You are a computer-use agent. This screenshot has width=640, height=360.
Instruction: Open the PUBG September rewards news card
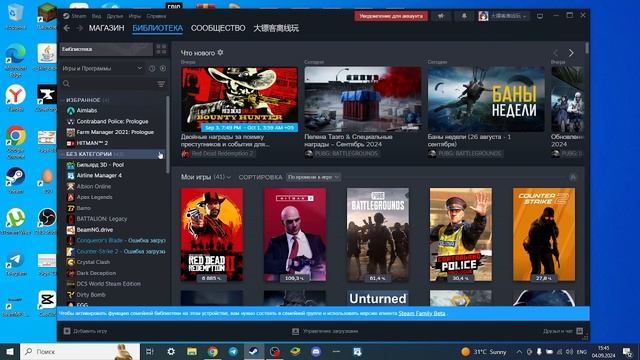(x=362, y=99)
